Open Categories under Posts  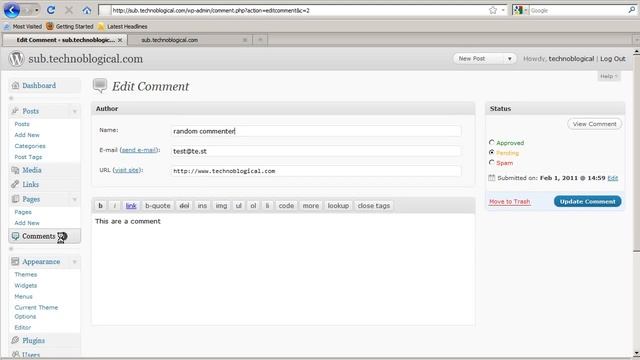click(30, 146)
